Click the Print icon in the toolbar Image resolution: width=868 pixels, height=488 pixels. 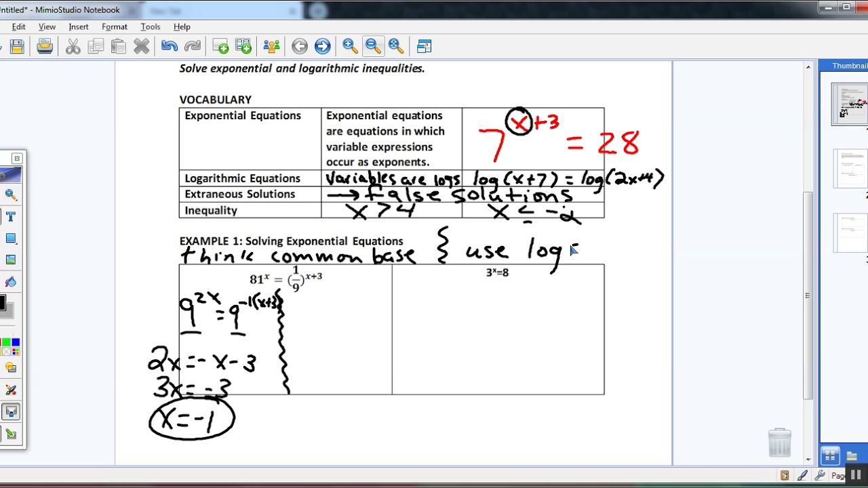pyautogui.click(x=45, y=46)
